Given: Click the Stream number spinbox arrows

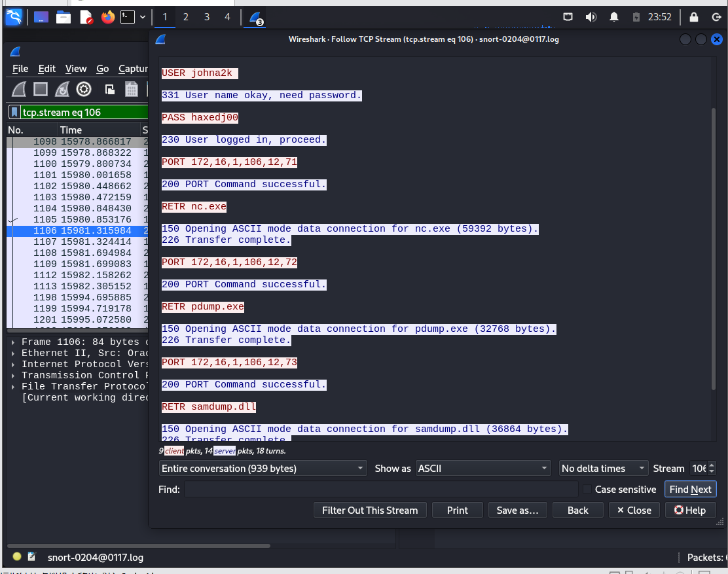Looking at the screenshot, I should (x=711, y=469).
